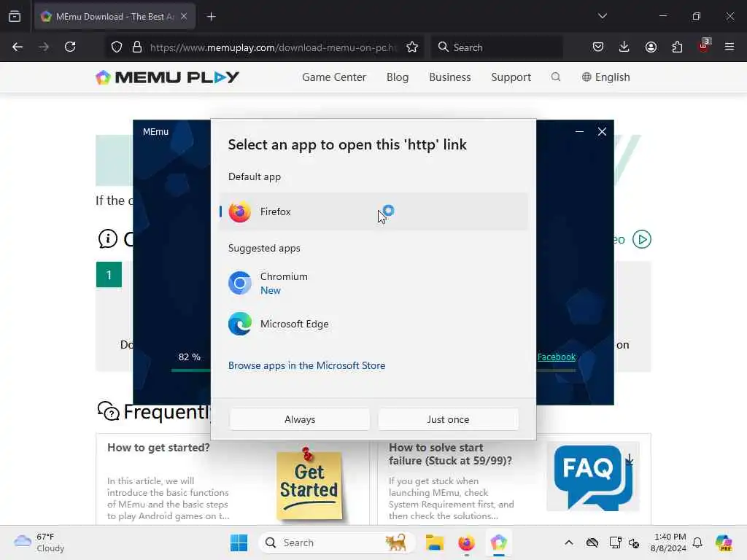Minimize the MEmu installer window
The width and height of the screenshot is (747, 560).
tap(579, 131)
